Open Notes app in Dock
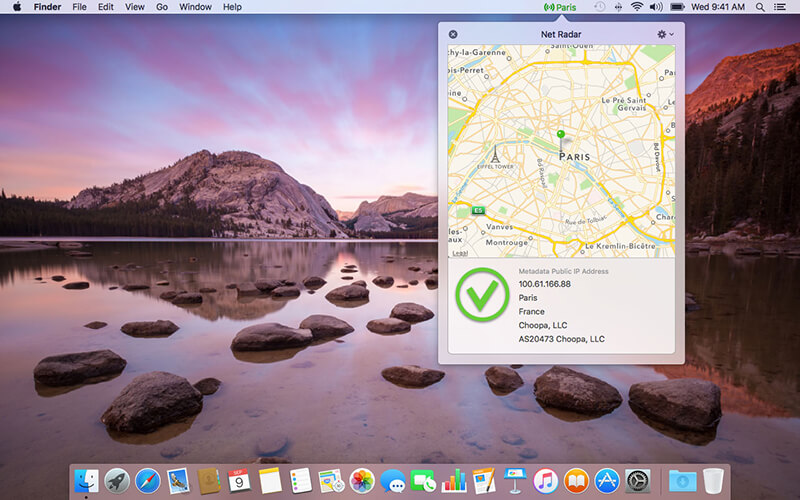 270,481
